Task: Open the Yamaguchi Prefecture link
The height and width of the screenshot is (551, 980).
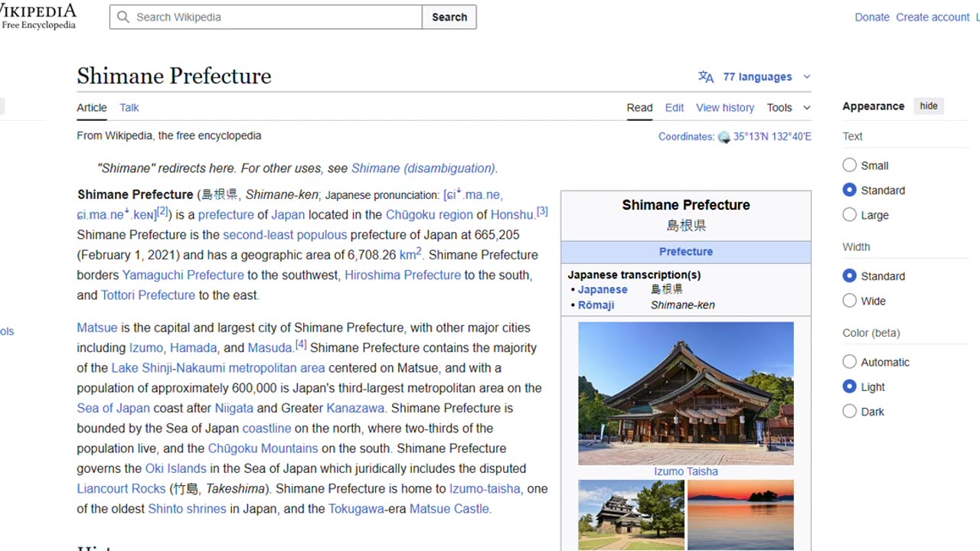Action: pyautogui.click(x=183, y=275)
